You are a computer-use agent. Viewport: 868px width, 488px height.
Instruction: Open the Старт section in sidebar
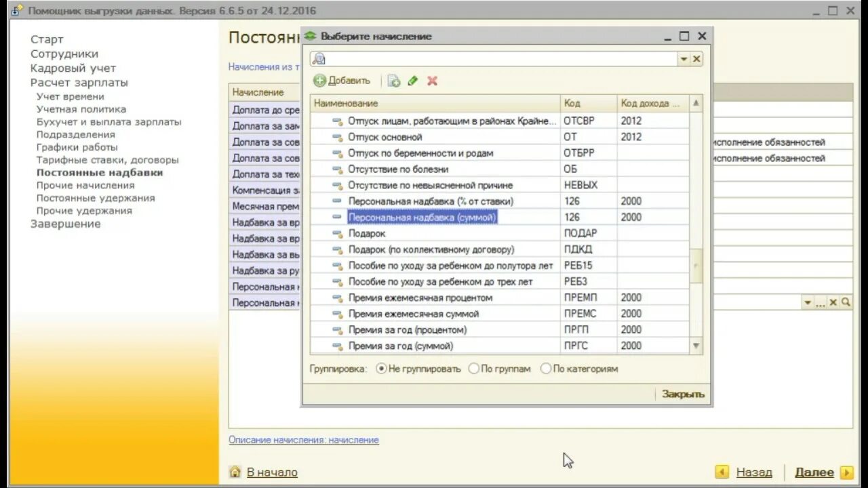(47, 39)
